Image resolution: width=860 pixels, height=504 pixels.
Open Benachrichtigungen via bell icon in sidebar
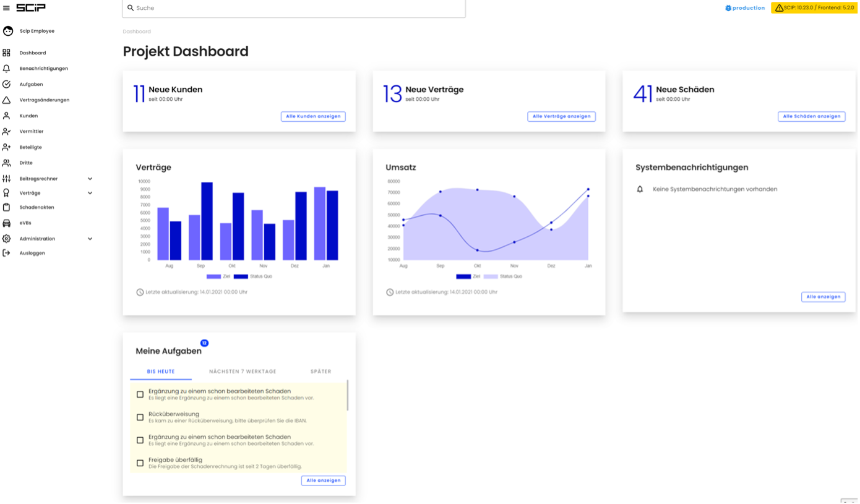click(7, 69)
